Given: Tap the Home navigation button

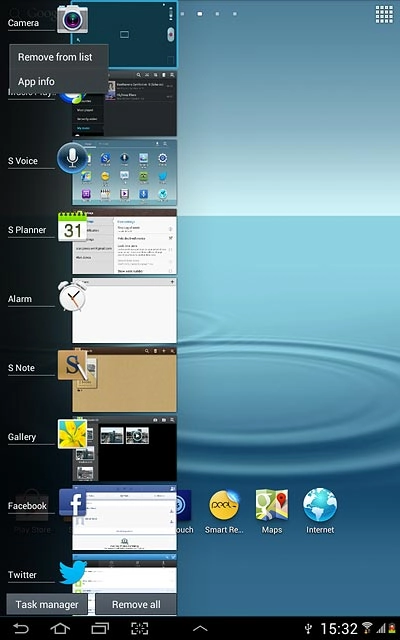Looking at the screenshot, I should [x=60, y=629].
